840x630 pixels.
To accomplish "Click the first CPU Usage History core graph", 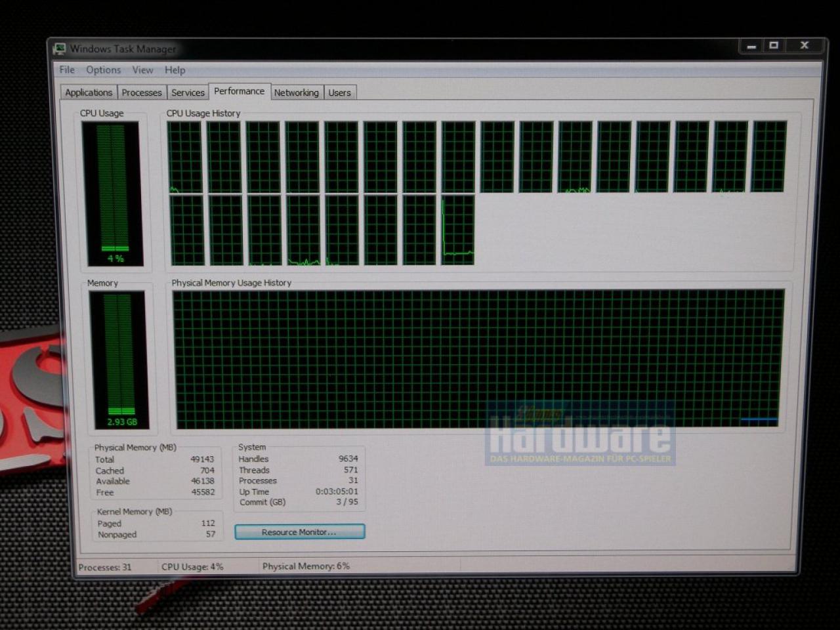I will tap(184, 157).
